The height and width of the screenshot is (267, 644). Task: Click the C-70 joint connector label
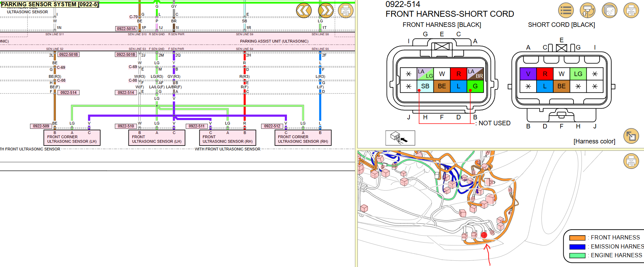[133, 17]
